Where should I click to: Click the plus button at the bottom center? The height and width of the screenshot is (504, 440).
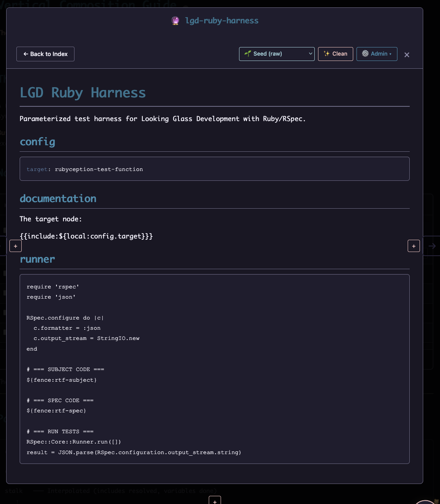coord(215,501)
